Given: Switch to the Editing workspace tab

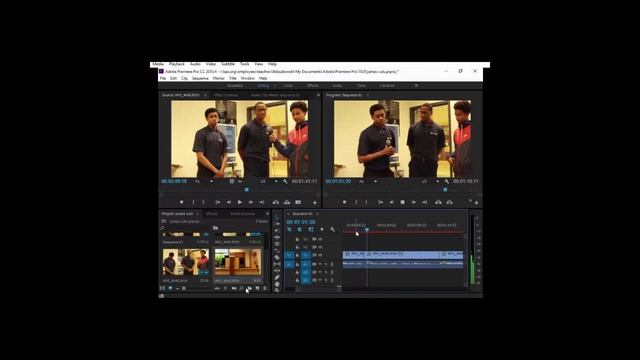Looking at the screenshot, I should point(263,86).
